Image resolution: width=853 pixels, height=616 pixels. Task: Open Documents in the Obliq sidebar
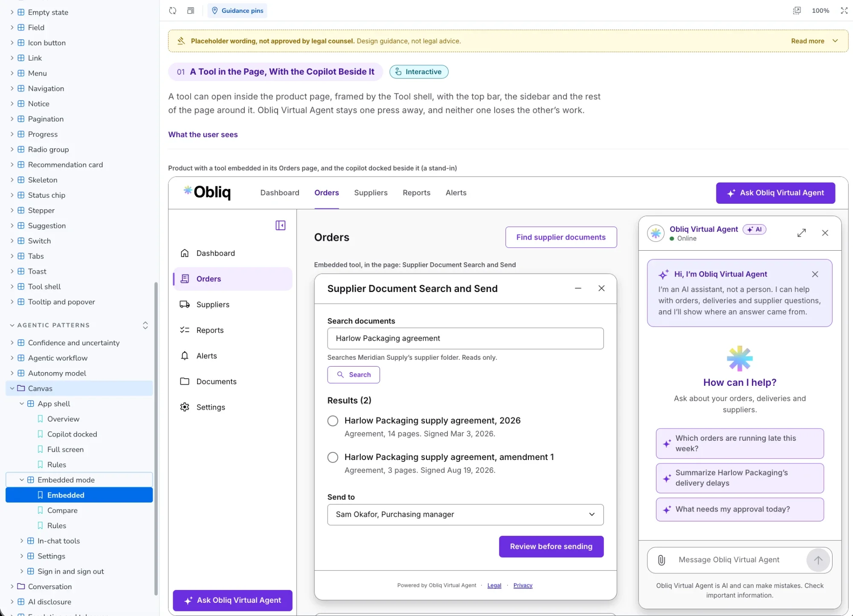233,382
